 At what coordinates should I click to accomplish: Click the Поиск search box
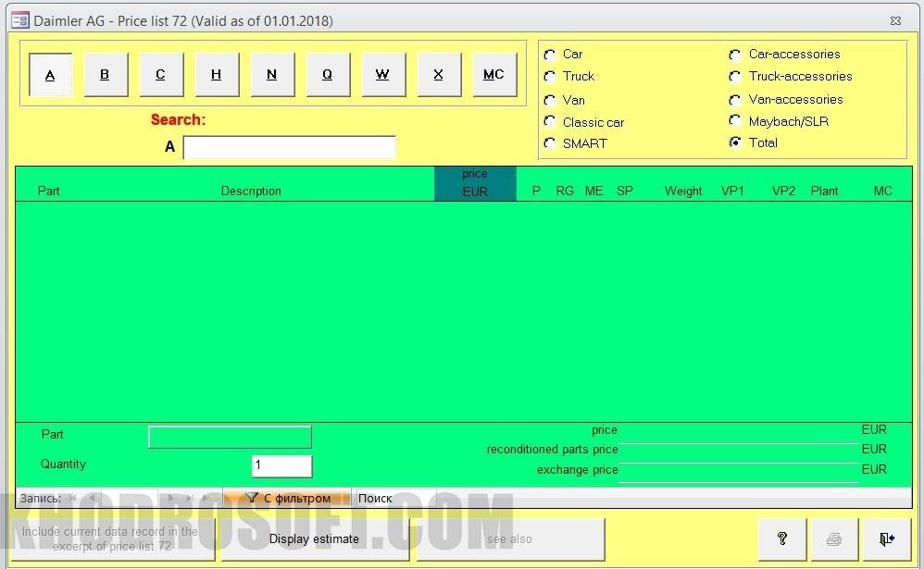point(395,498)
